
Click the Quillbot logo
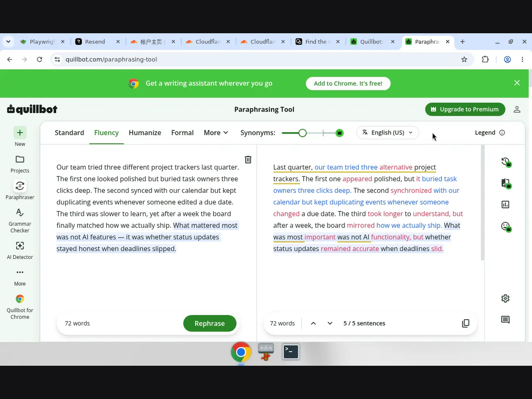click(x=32, y=110)
